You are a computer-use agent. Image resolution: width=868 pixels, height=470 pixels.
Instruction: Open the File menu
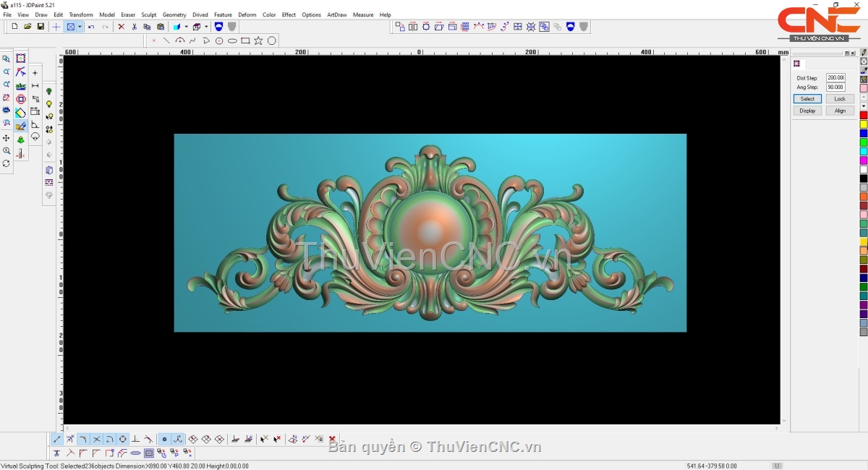click(7, 14)
